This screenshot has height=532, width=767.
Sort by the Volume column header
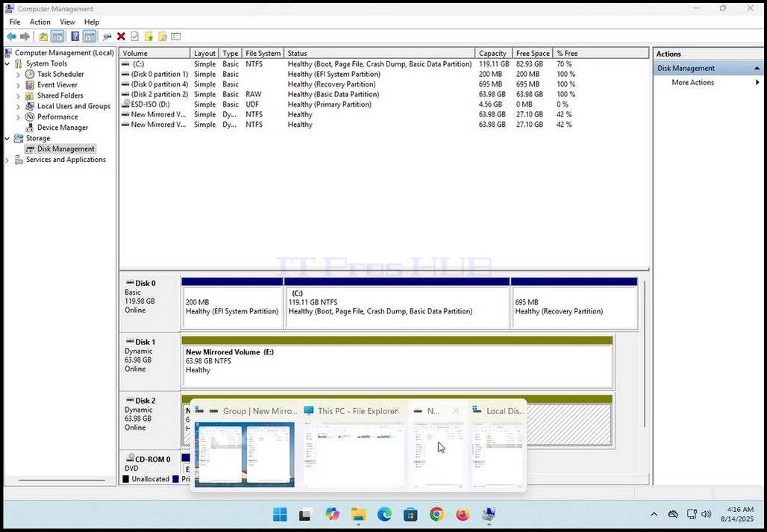[154, 53]
